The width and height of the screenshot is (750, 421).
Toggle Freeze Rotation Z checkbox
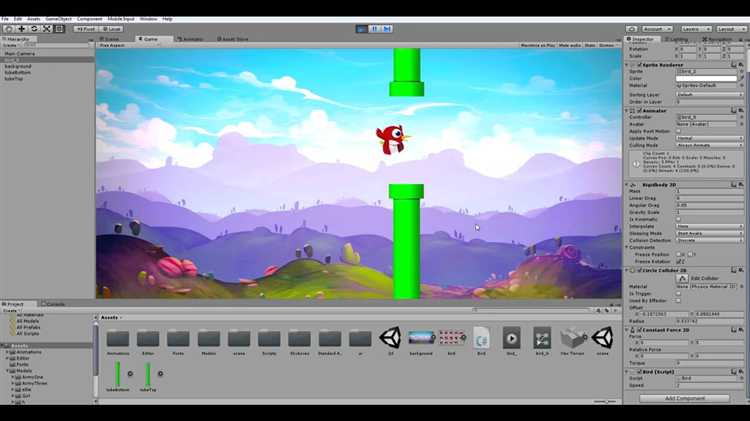tap(679, 262)
